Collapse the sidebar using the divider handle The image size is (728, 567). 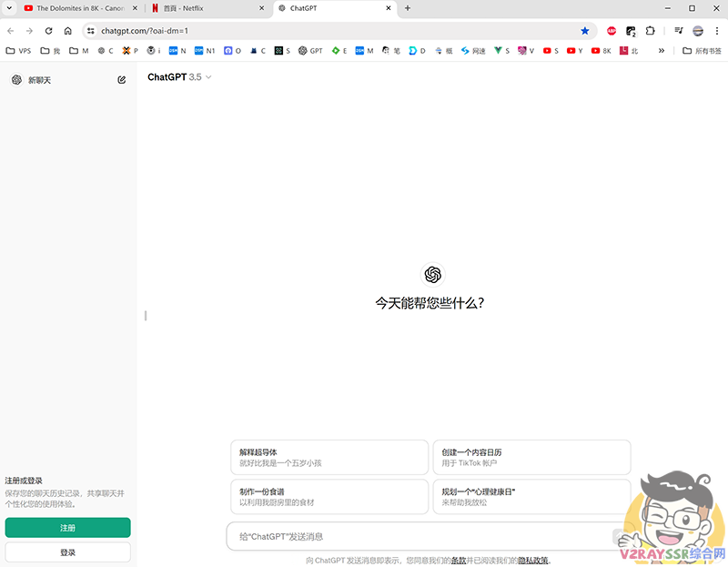point(146,316)
